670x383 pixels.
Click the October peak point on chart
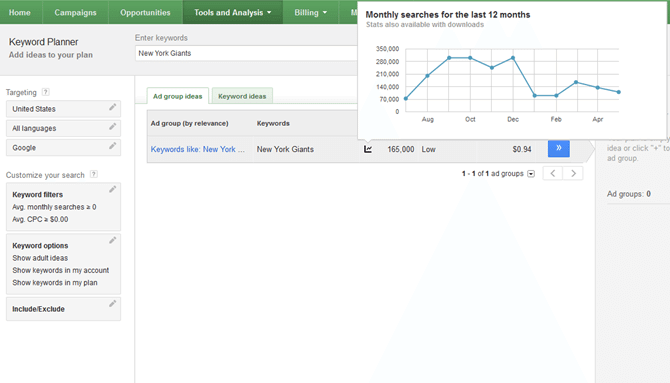click(470, 58)
